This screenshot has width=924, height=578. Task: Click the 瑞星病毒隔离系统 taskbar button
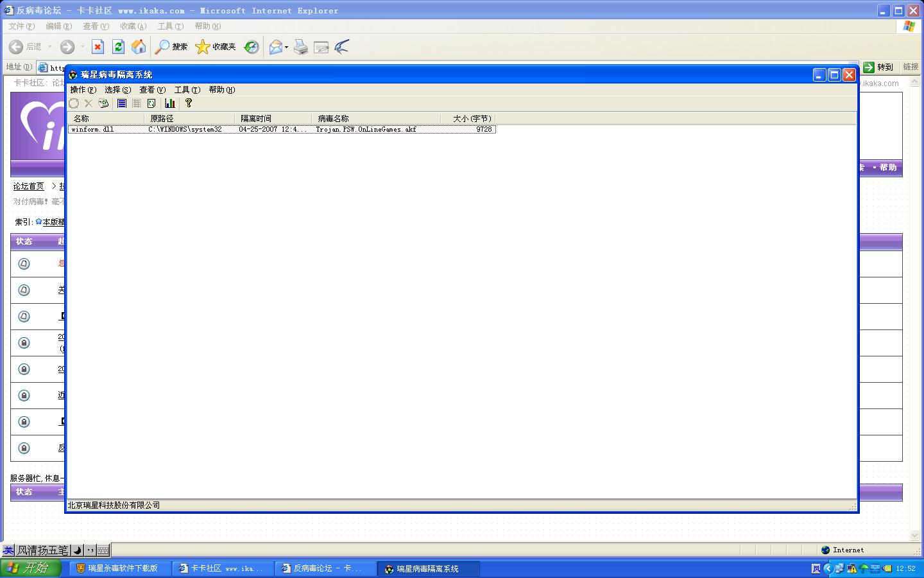(x=429, y=568)
